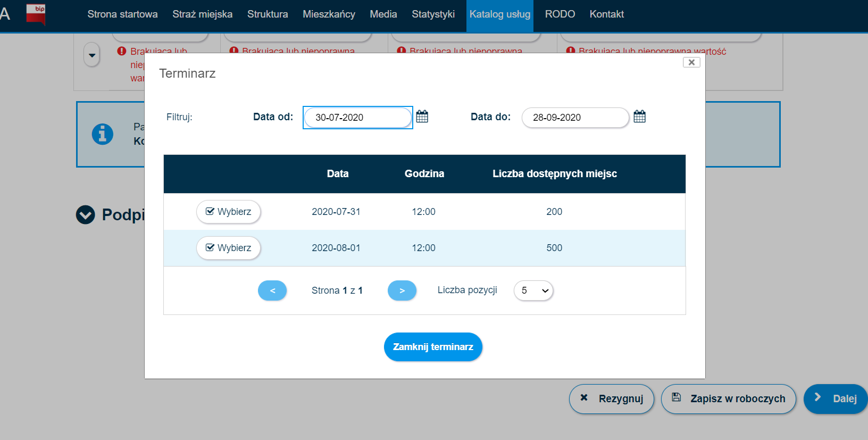Image resolution: width=868 pixels, height=440 pixels.
Task: Click Zapisz w roboczych button
Action: click(729, 399)
